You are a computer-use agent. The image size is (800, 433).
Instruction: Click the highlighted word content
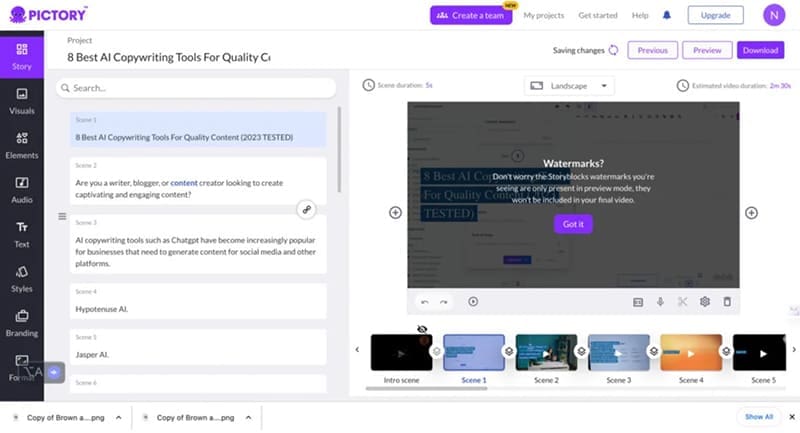184,183
